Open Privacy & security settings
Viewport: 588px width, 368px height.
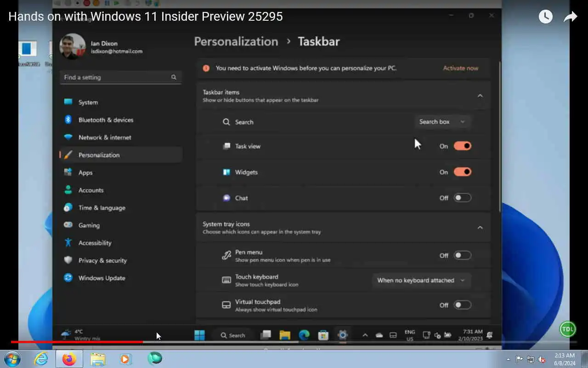click(121, 260)
